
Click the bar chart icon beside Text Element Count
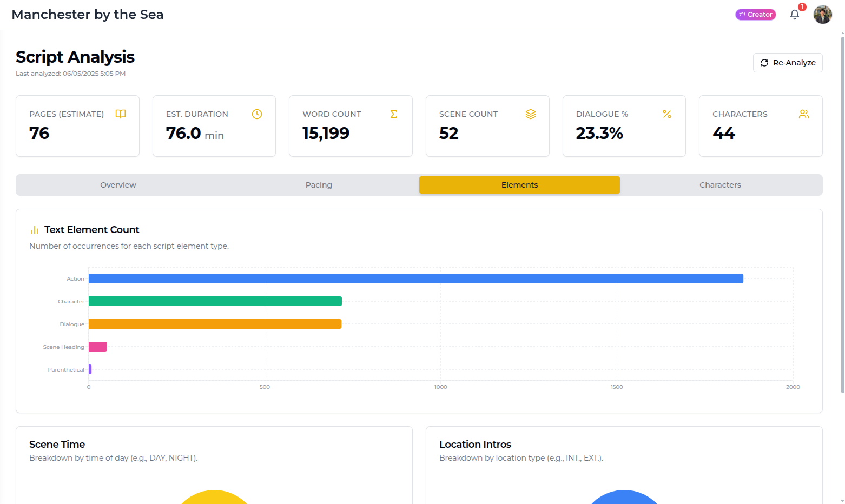coord(35,230)
